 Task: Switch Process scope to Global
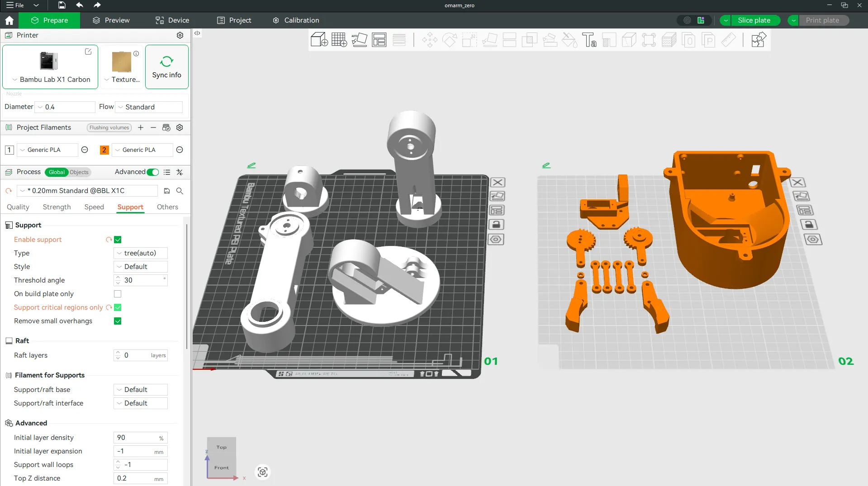click(x=57, y=172)
